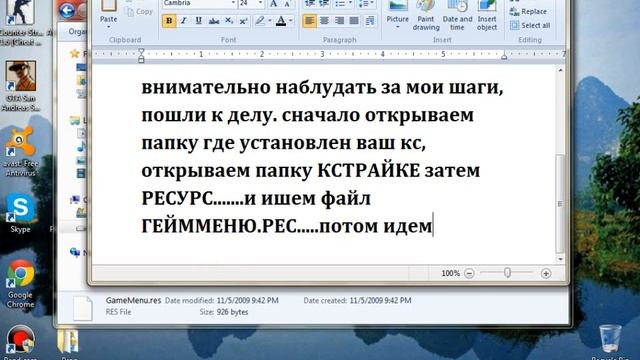Apply the red font color A
Viewport: 640px width, 360px height.
point(281,21)
